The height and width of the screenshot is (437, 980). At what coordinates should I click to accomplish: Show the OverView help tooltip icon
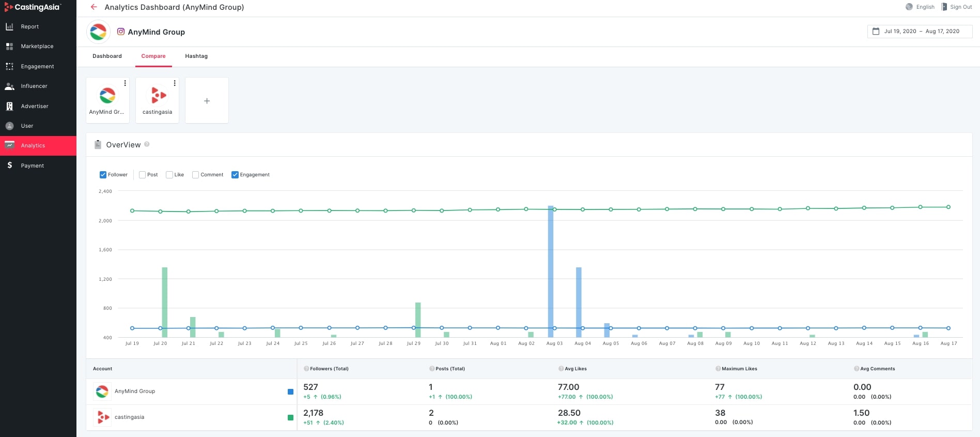point(147,144)
